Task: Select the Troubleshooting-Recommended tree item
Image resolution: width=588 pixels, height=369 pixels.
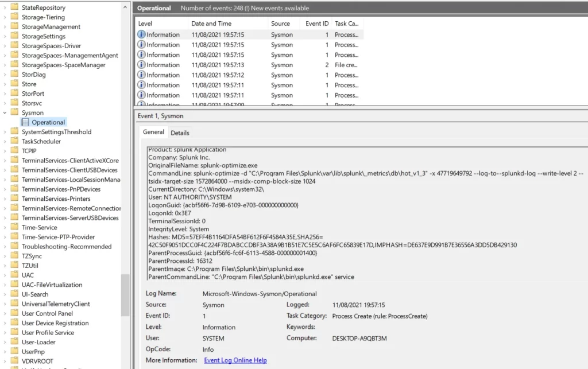Action: (67, 247)
